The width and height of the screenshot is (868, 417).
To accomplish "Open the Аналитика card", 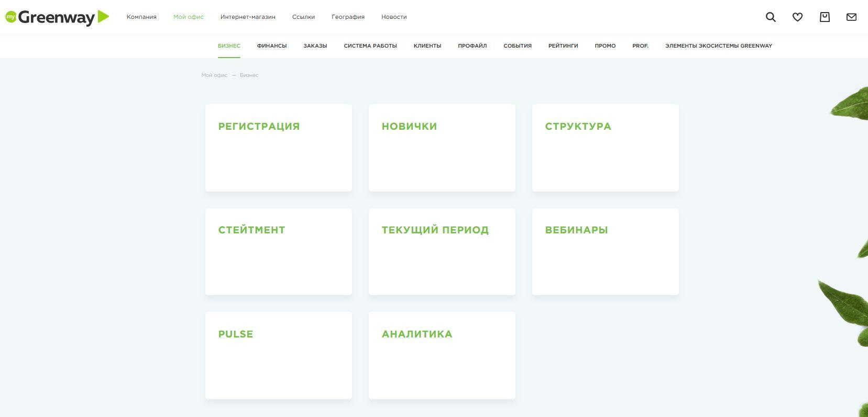I will pyautogui.click(x=442, y=355).
